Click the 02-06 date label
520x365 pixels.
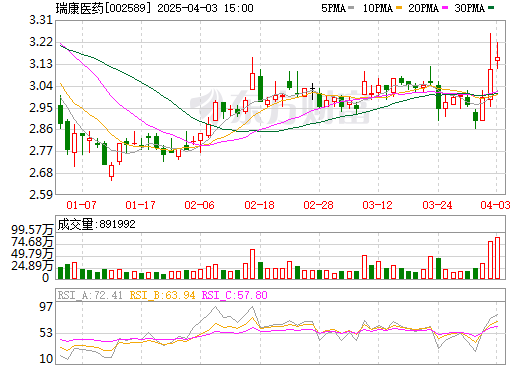tap(199, 205)
